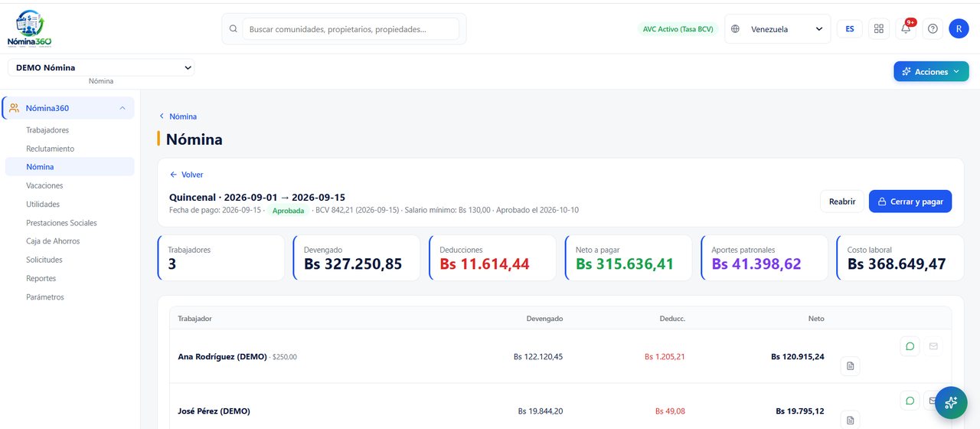Click email icon for Ana Rodríguez
Viewport: 980px width, 429px height.
click(x=933, y=346)
